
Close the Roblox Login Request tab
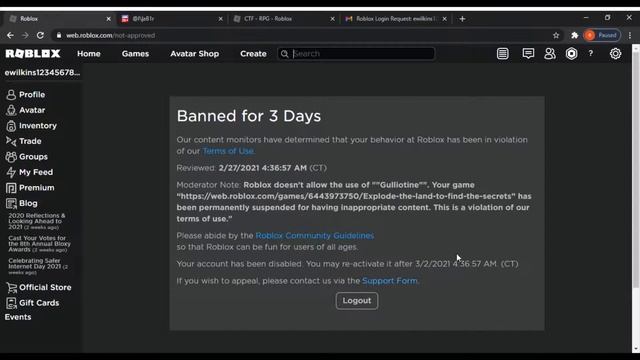(x=444, y=19)
